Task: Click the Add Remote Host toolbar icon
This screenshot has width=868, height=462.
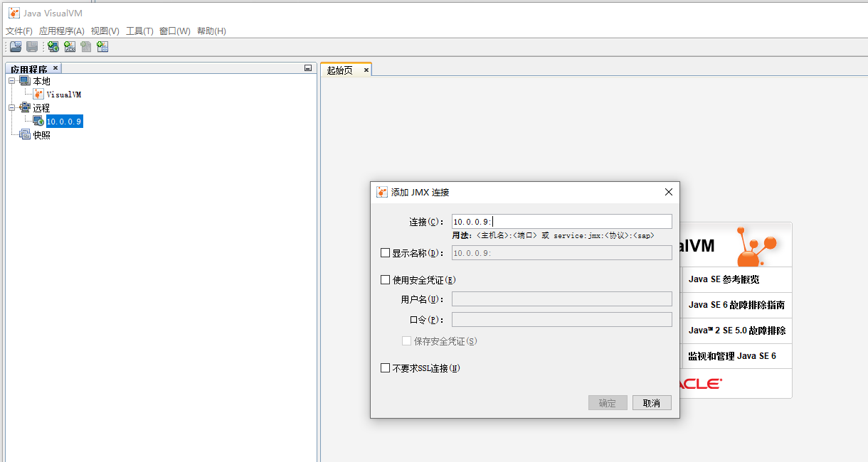Action: (x=53, y=46)
